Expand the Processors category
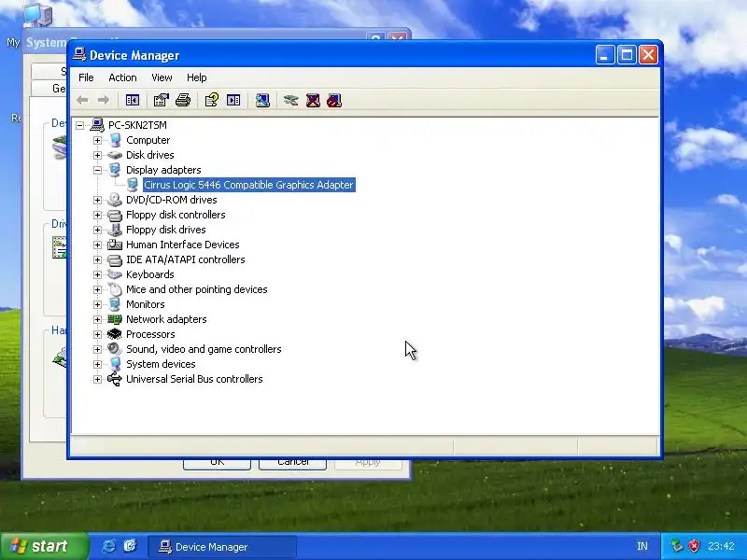The image size is (747, 560). point(97,334)
